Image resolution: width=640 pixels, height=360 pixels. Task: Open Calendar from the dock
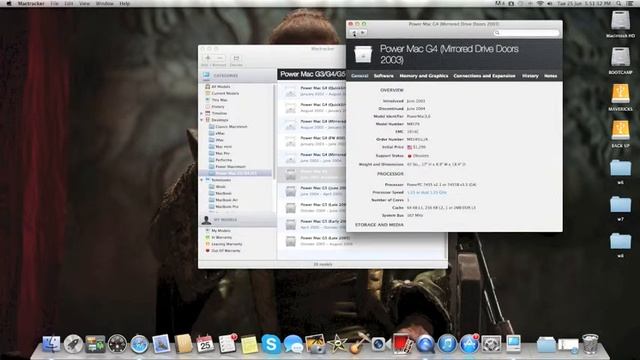point(205,344)
